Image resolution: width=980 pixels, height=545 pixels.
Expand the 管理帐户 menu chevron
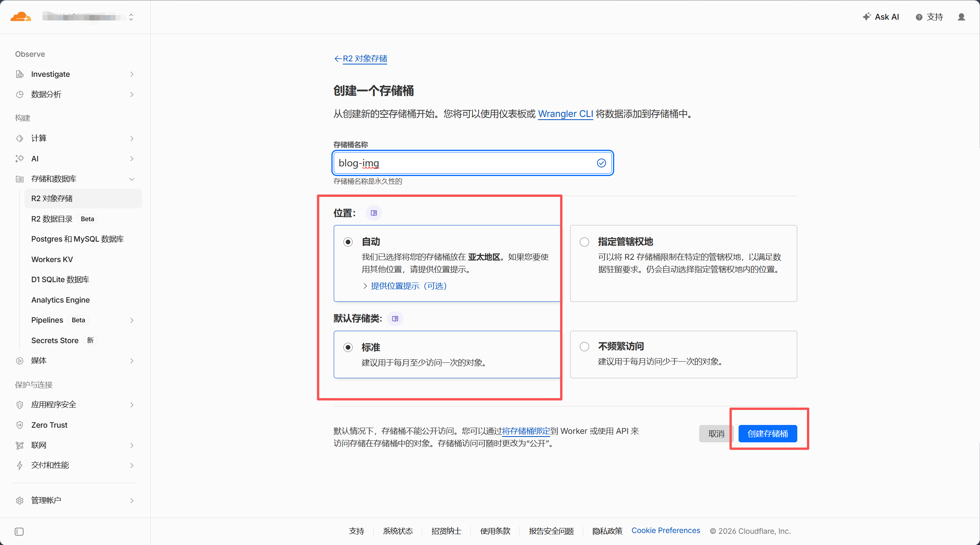pos(132,500)
